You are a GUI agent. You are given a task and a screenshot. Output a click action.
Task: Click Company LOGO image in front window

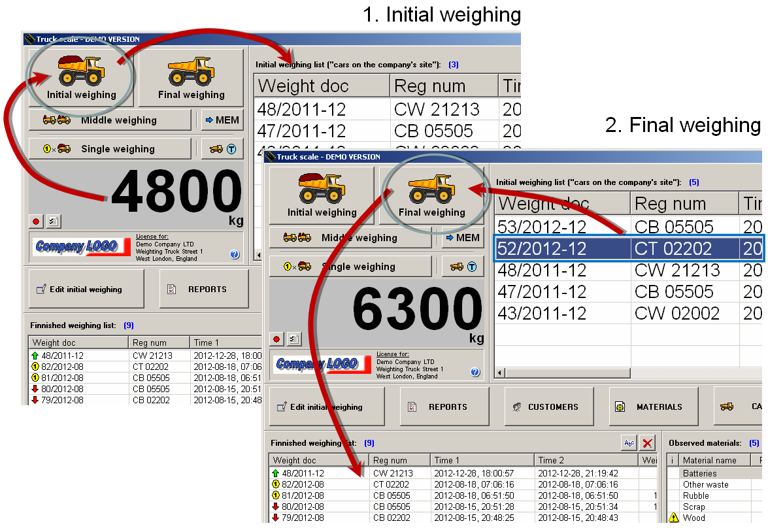(322, 364)
